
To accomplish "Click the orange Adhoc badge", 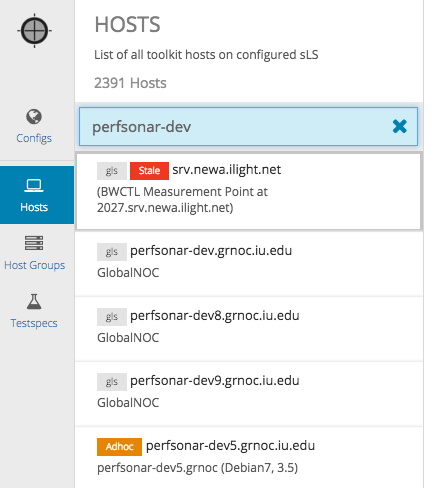I will pyautogui.click(x=119, y=447).
